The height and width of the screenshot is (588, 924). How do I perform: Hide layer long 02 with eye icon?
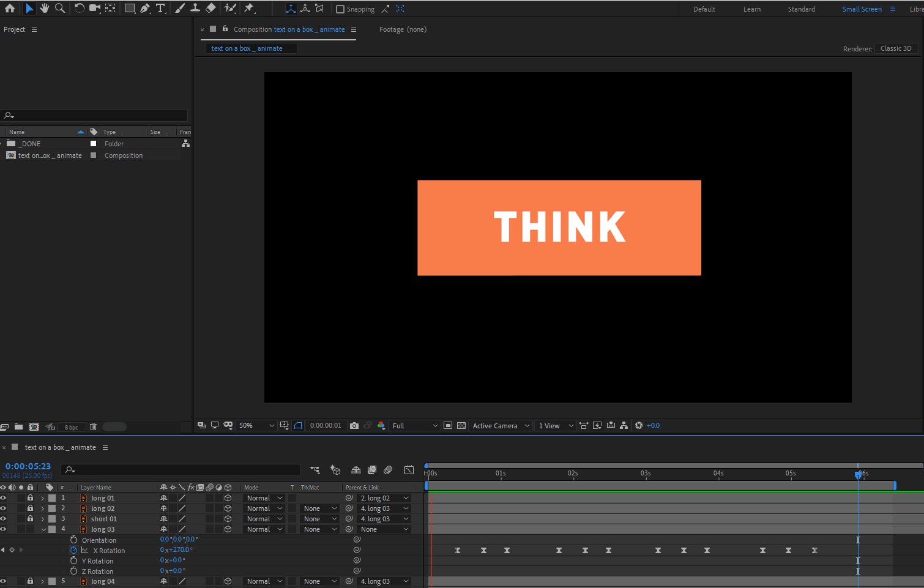(x=3, y=508)
